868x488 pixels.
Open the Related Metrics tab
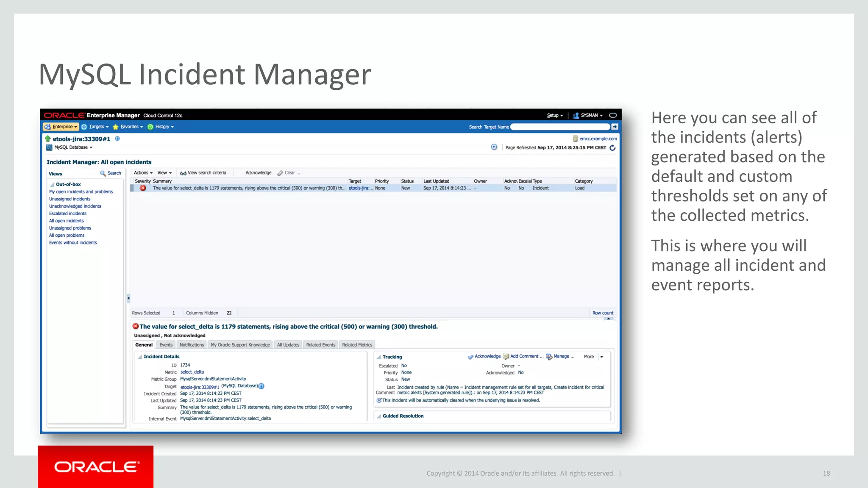pos(357,345)
